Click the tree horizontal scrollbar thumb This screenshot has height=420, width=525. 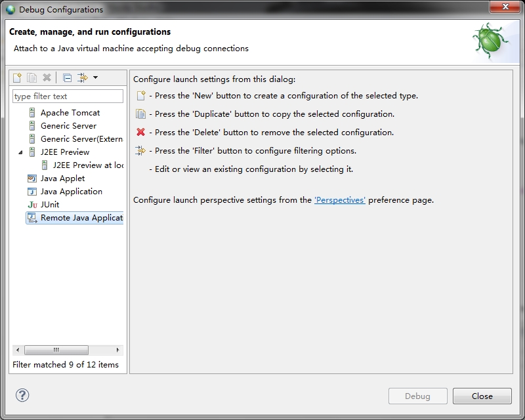(56, 350)
